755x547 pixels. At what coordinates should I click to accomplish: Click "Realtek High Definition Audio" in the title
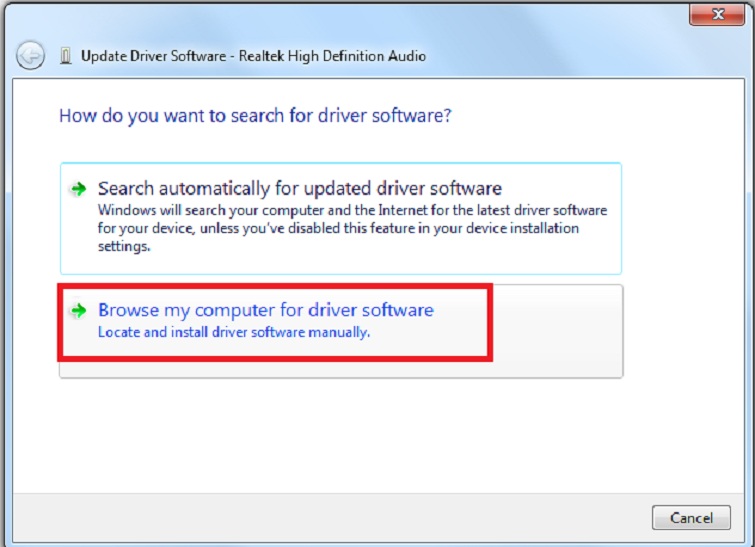(x=332, y=56)
